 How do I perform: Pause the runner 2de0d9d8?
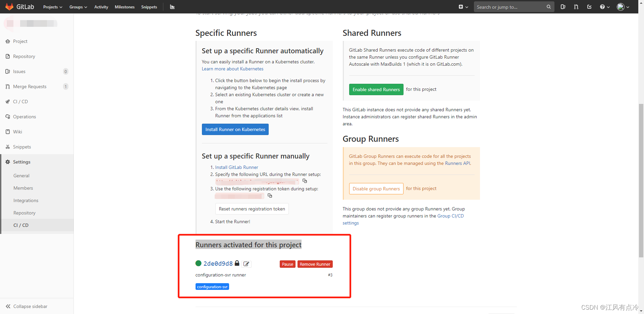tap(287, 264)
